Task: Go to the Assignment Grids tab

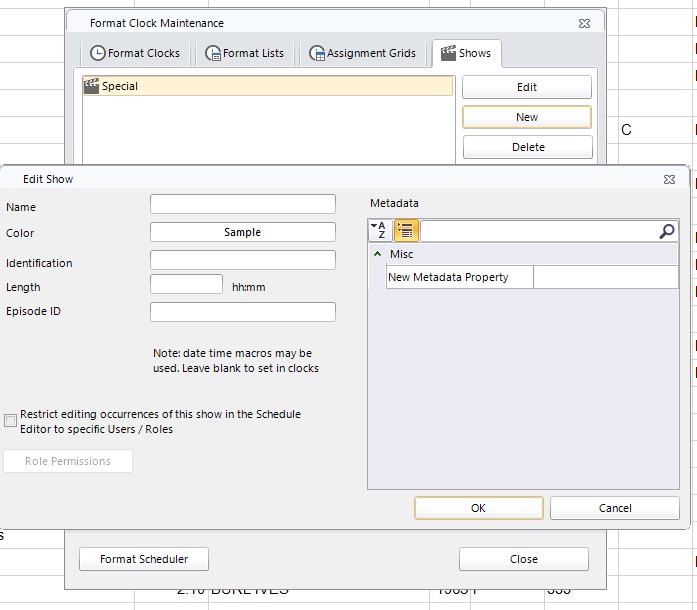Action: click(362, 53)
